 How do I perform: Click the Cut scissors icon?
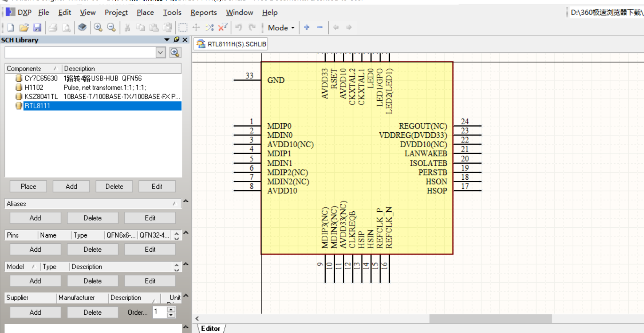coord(128,27)
